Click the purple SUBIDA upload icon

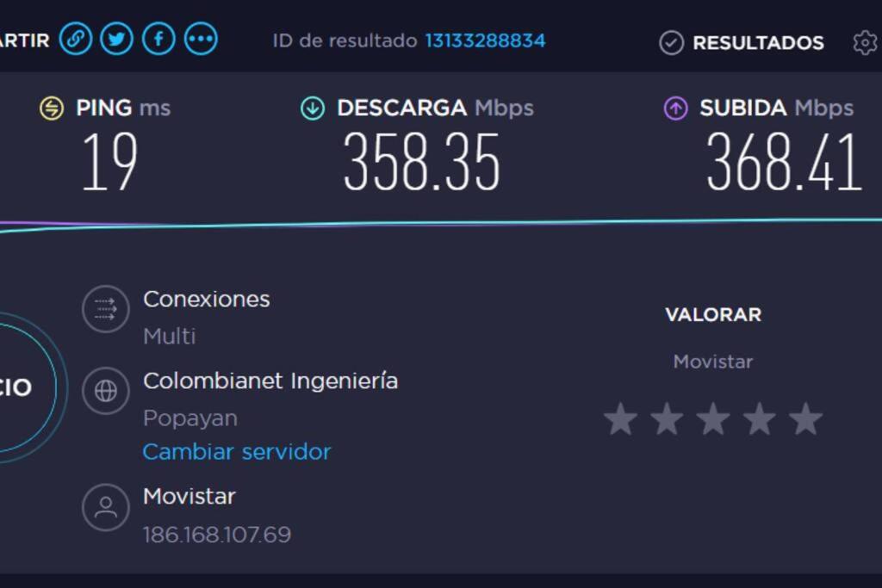675,108
